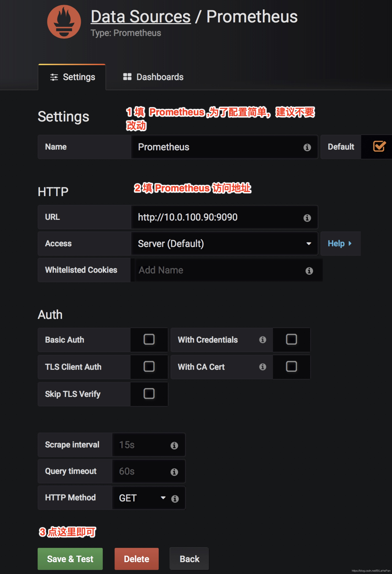Click the Save & Test button
Image resolution: width=392 pixels, height=574 pixels.
click(70, 559)
